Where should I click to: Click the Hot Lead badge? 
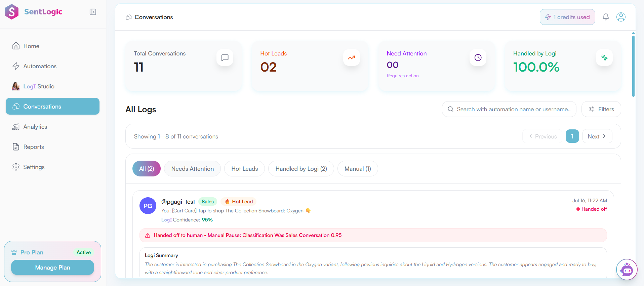pos(239,202)
